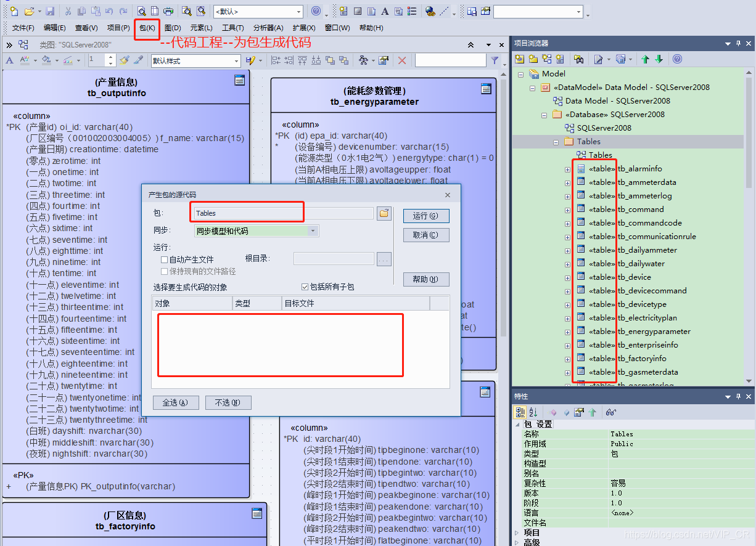Click the red X delete icon in diagram toolbar
Image resolution: width=756 pixels, height=546 pixels.
[x=402, y=60]
